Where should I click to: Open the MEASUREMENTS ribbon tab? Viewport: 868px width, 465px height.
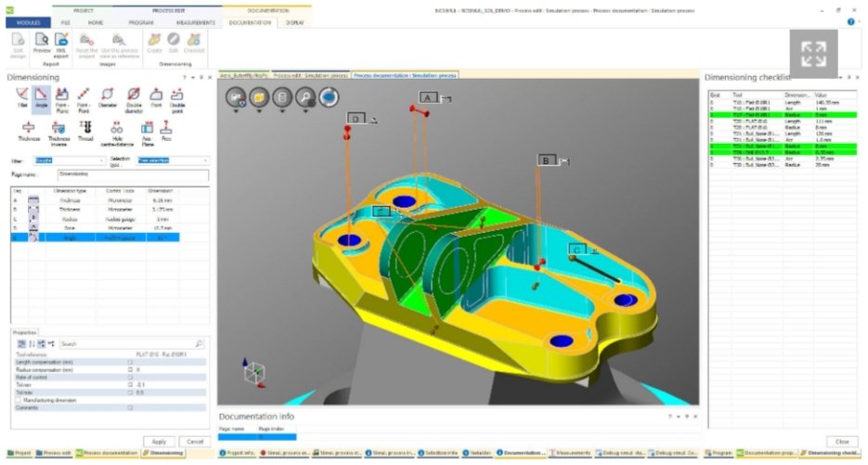pos(195,22)
